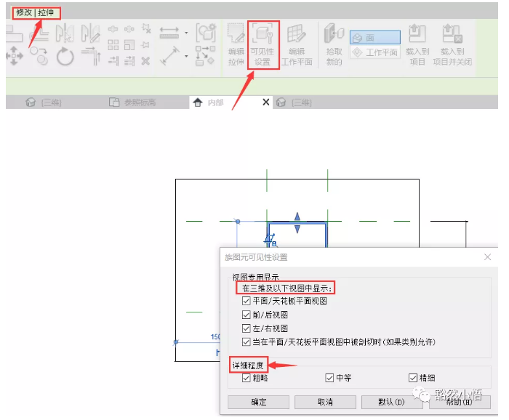The width and height of the screenshot is (509, 420).
Task: Toggle 左/右视图 checkbox
Action: (x=246, y=328)
